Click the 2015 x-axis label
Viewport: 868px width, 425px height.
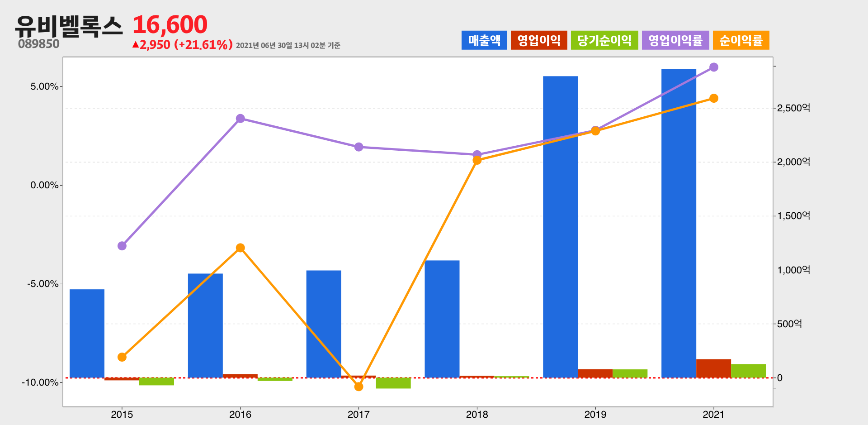coord(122,414)
